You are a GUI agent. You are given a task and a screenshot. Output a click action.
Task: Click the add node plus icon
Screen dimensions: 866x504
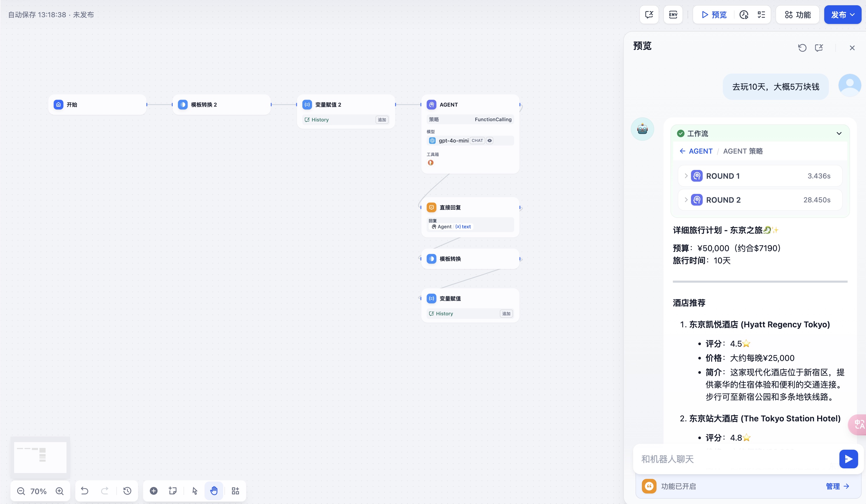point(154,491)
